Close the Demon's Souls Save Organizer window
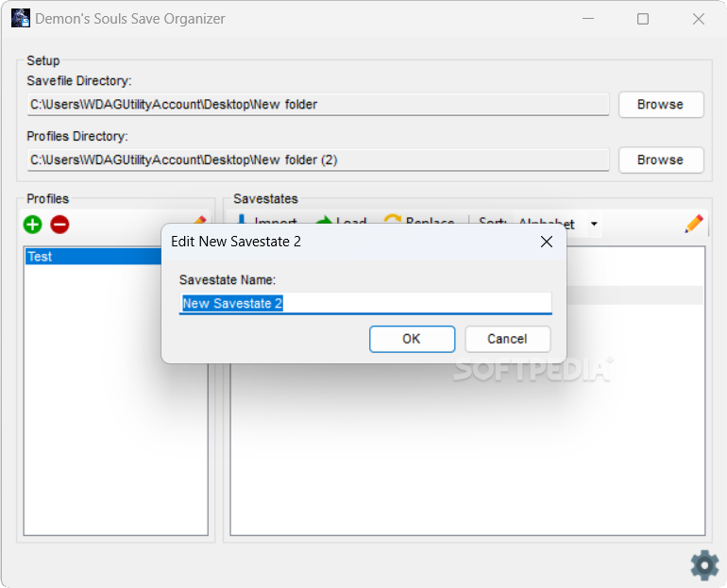 699,19
